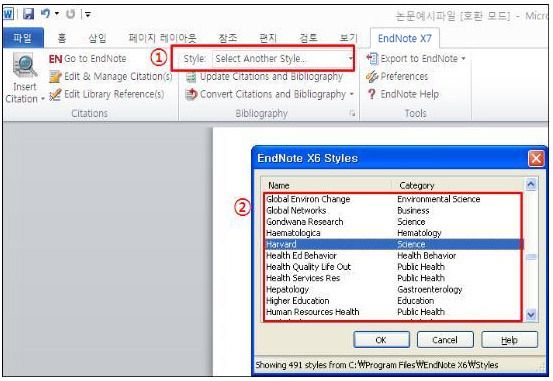Select Health Services Res style
553x381 pixels.
point(392,278)
